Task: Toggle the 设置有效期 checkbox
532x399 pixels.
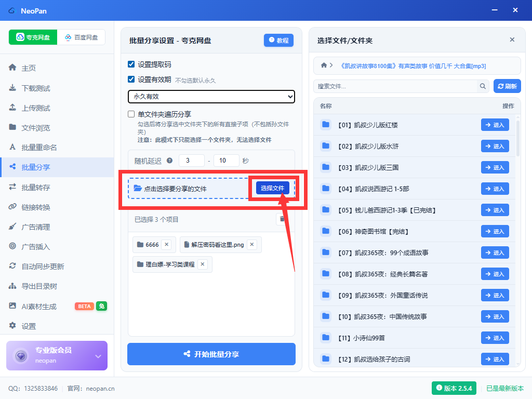Action: pyautogui.click(x=131, y=79)
